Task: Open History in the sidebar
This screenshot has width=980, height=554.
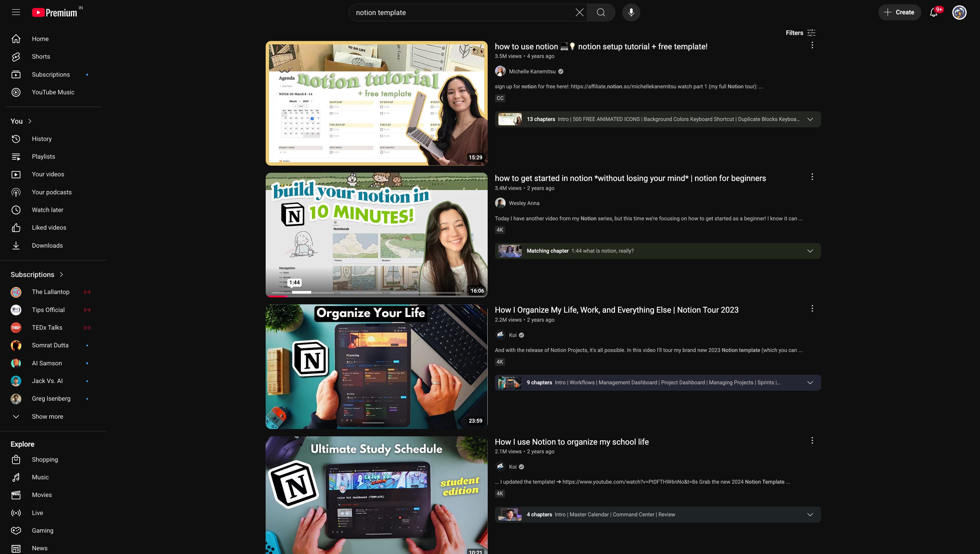Action: point(41,139)
